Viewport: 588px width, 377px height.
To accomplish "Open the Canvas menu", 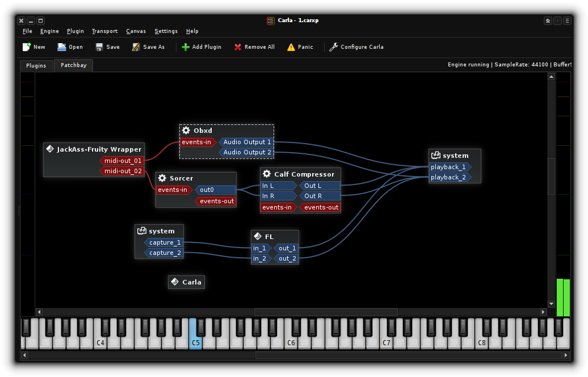I will tap(136, 31).
